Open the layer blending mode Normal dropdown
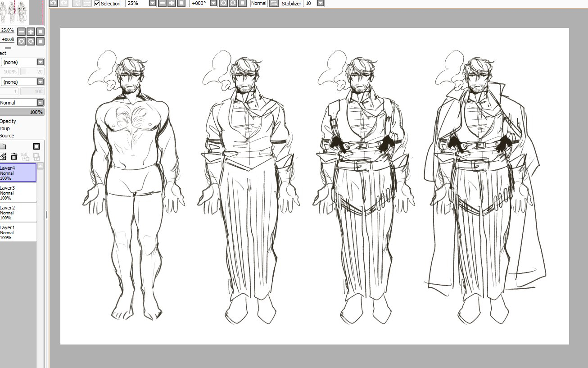 pos(40,103)
